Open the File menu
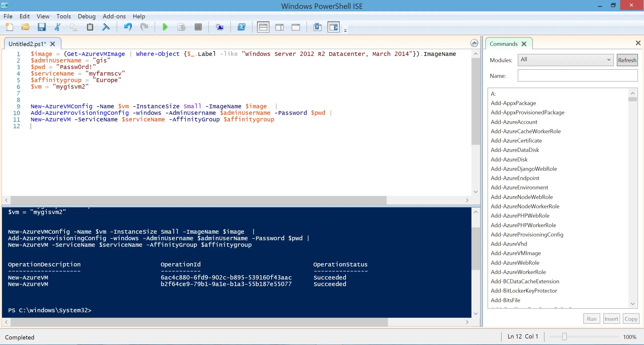 (x=8, y=16)
